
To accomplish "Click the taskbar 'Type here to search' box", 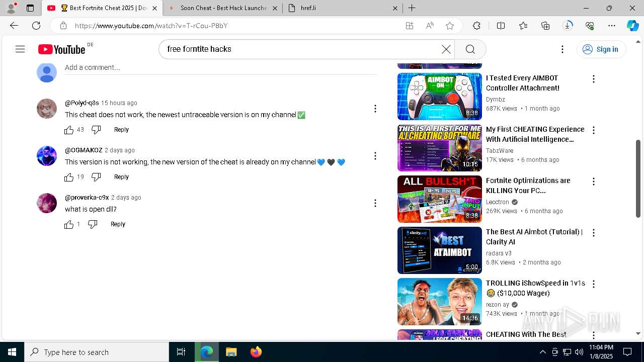I will coord(97,352).
